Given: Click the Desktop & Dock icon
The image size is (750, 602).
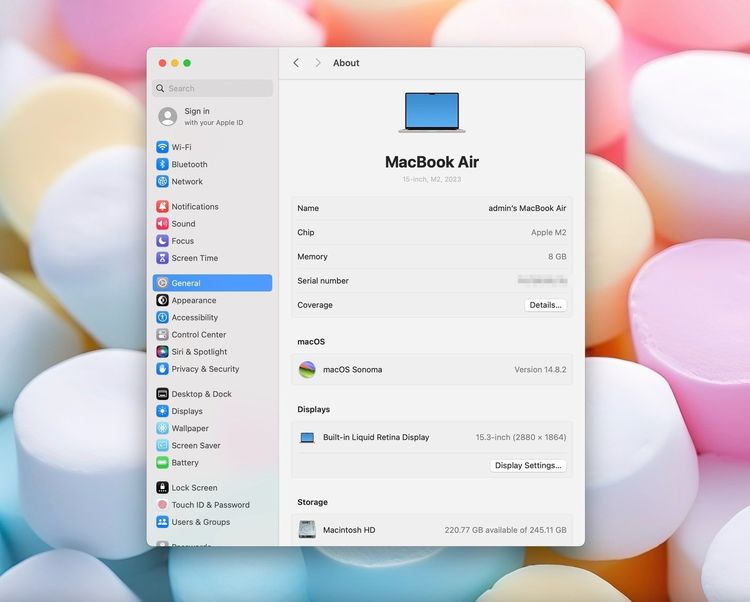Looking at the screenshot, I should tap(162, 394).
